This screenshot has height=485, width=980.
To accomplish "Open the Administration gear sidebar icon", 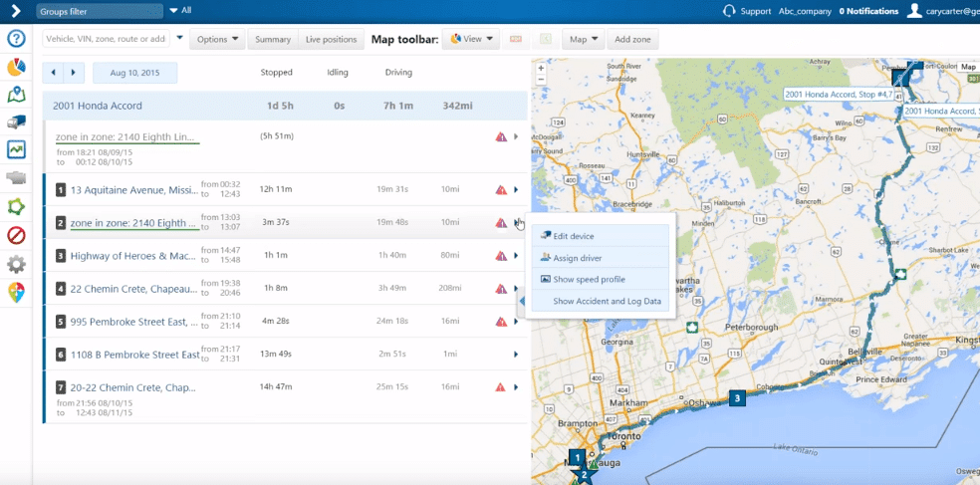I will 16,264.
